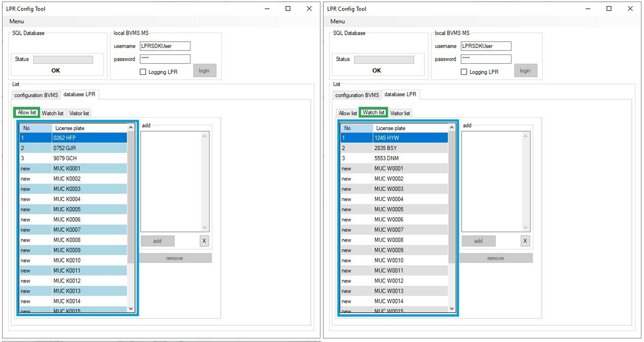644x342 pixels.
Task: Focus username field in the left window
Action: [165, 46]
